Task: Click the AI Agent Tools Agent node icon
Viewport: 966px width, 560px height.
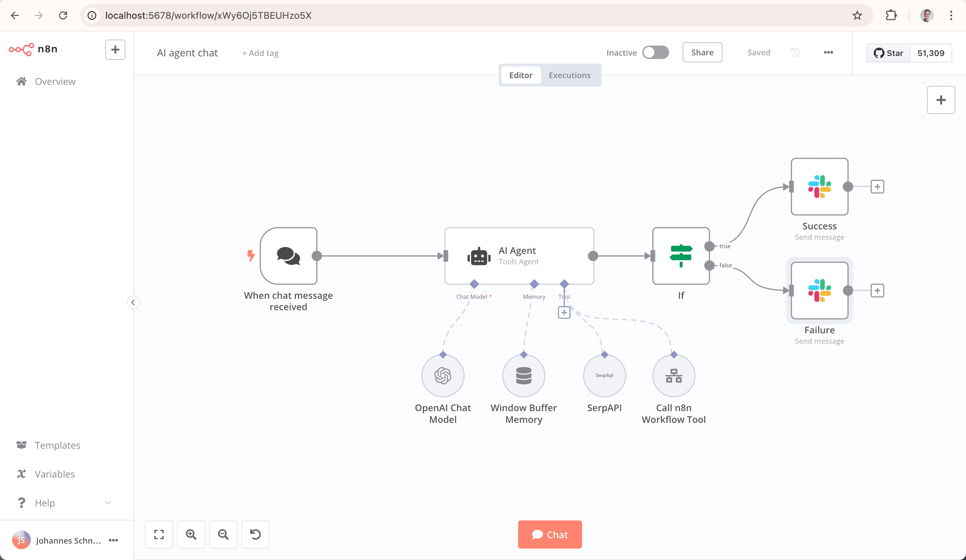Action: tap(479, 255)
